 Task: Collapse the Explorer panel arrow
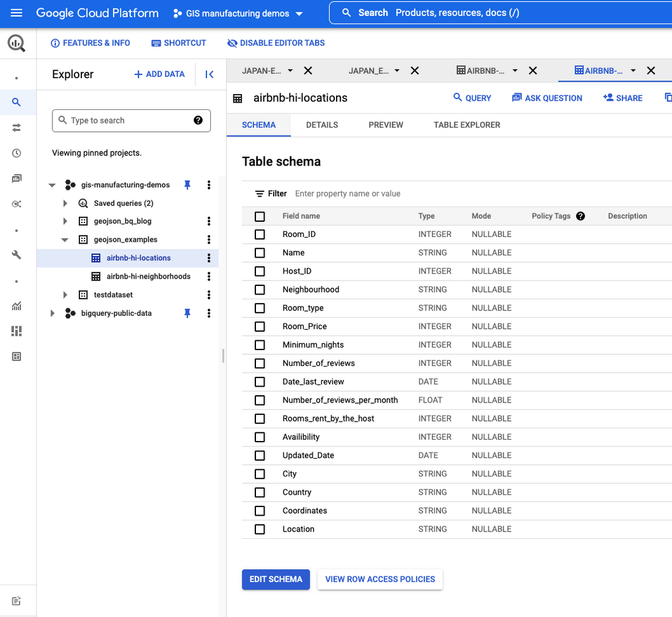coord(209,74)
